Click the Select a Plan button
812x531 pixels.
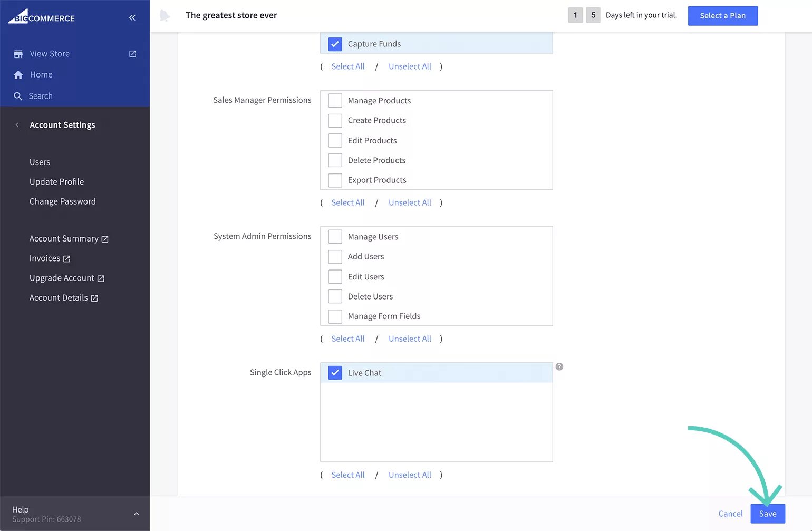723,16
